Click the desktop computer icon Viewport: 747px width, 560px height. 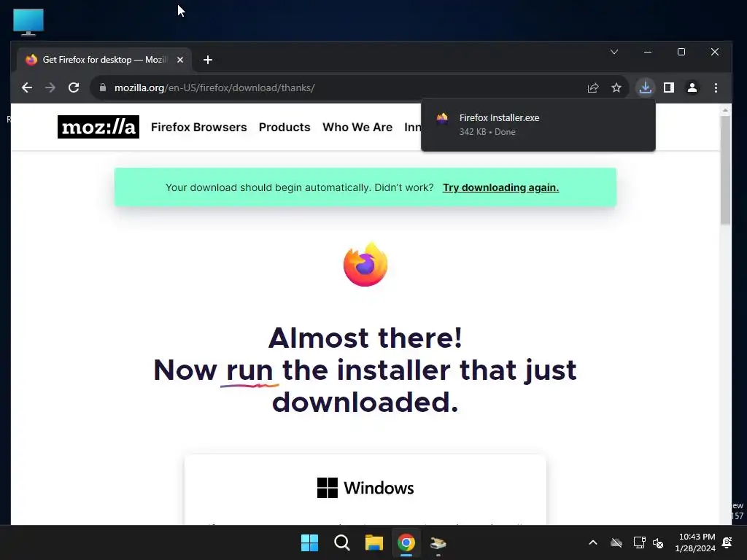28,22
